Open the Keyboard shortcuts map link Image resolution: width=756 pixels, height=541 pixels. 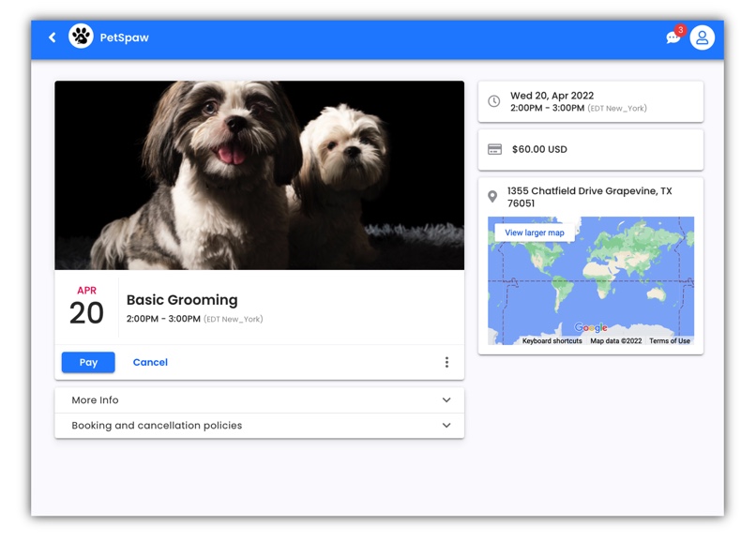pos(552,340)
